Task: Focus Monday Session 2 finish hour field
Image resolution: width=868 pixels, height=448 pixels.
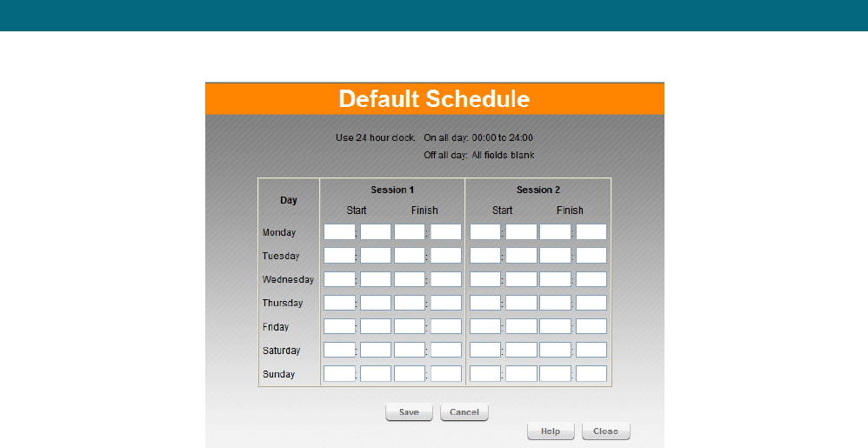Action: [555, 232]
